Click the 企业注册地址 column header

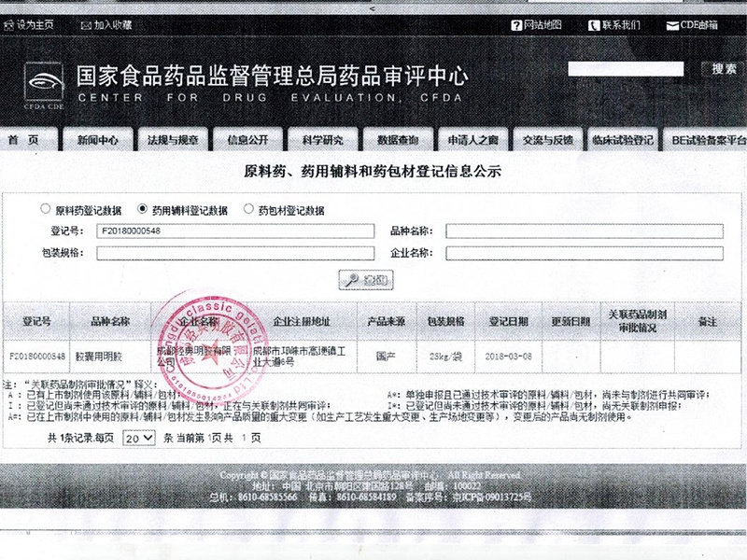tap(302, 321)
